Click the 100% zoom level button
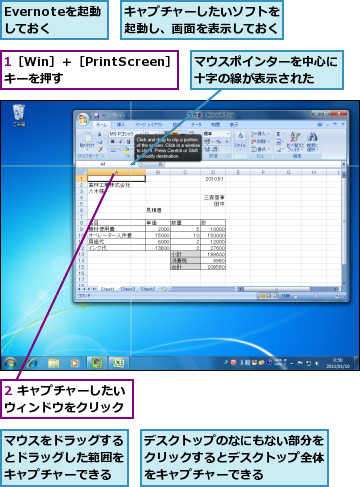 286,296
